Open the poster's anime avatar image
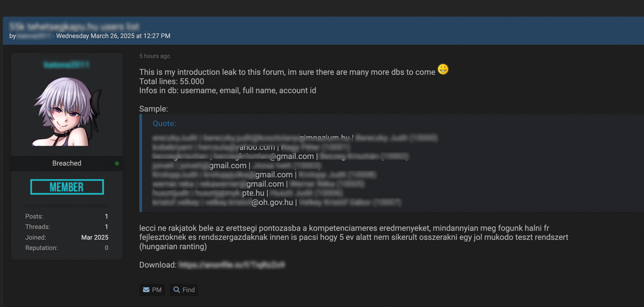Viewport: 644px width, 307px height. tap(67, 111)
